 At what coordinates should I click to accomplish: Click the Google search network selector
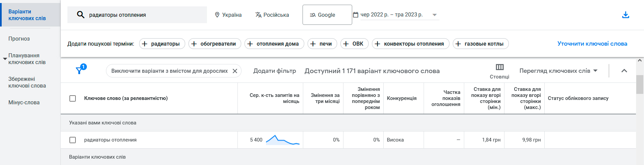[327, 15]
